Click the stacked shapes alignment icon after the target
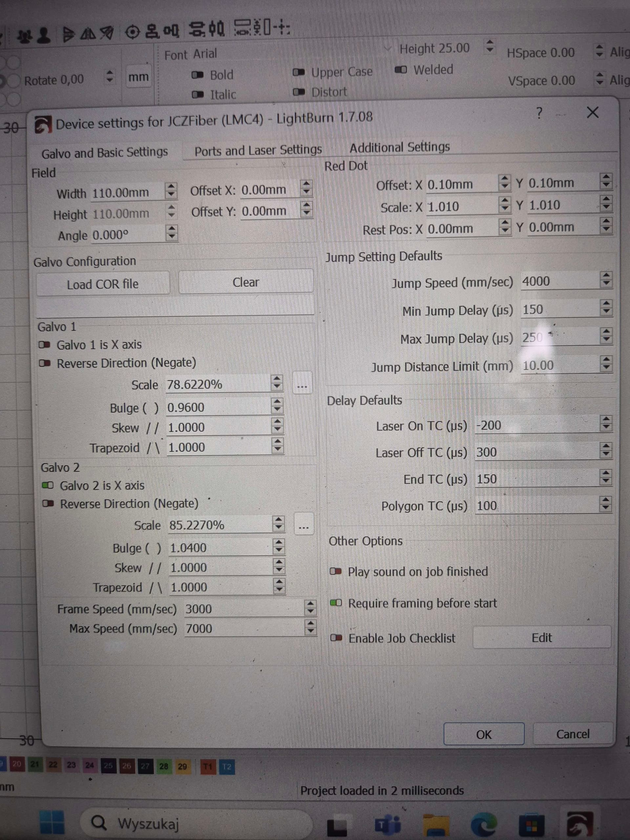The height and width of the screenshot is (840, 630). 152,31
